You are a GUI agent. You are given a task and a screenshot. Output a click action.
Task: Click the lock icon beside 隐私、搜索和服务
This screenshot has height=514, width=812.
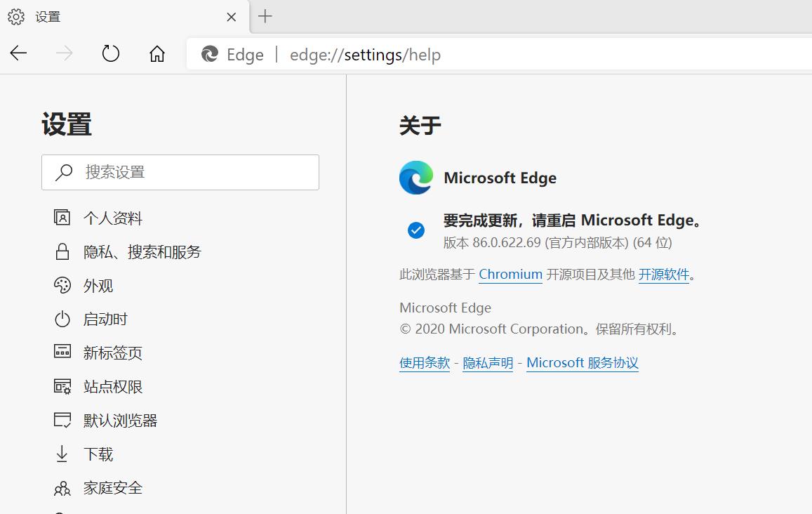click(x=62, y=251)
